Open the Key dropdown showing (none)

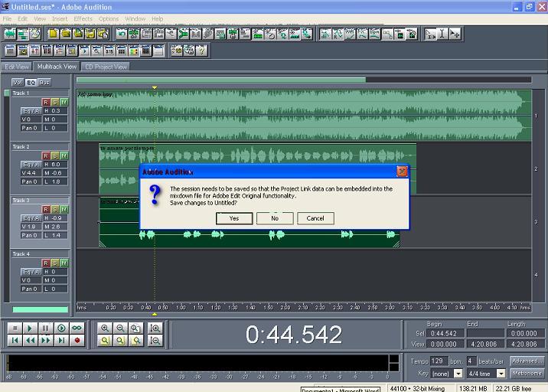click(458, 374)
